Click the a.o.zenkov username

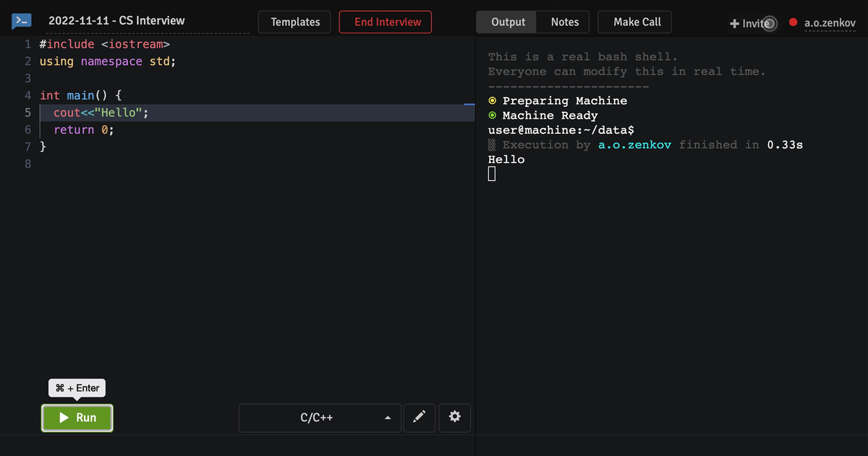click(830, 22)
